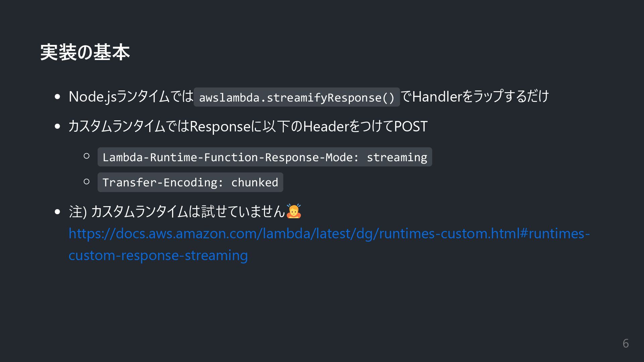Click the word chunked in code block
Viewport: 644px width, 362px height.
point(255,182)
